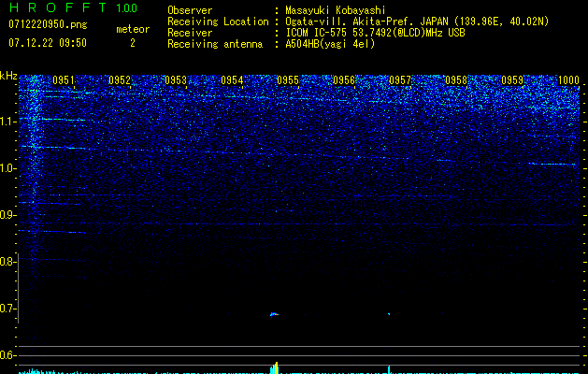Viewport: 588px width, 374px height.
Task: Click the 0954 time marker
Action: (x=232, y=80)
